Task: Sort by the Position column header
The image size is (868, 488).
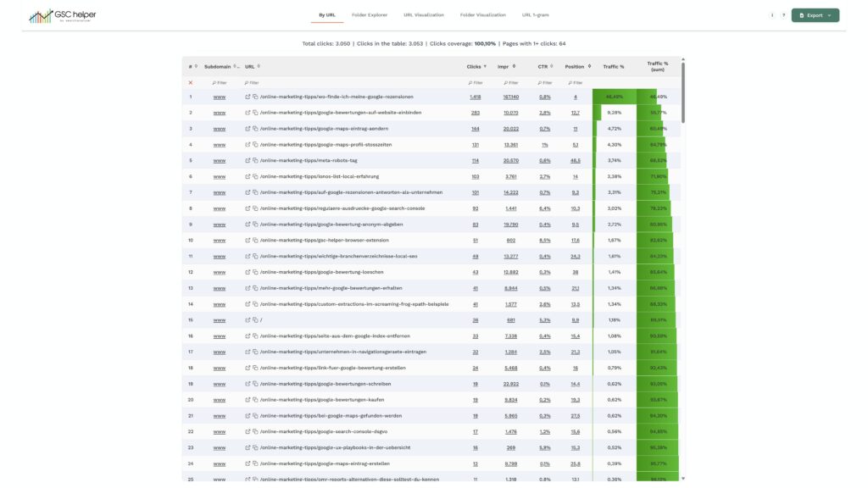Action: (x=575, y=66)
